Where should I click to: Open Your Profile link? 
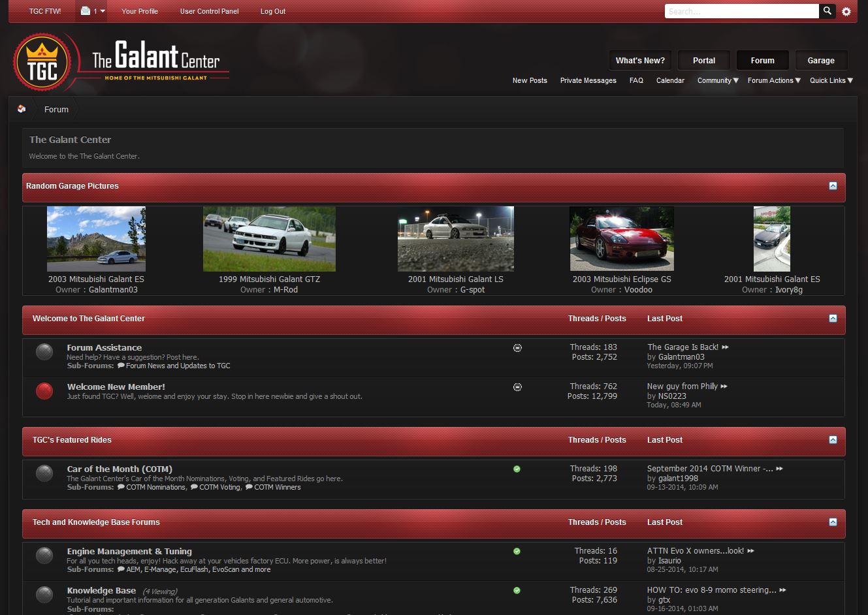click(140, 11)
